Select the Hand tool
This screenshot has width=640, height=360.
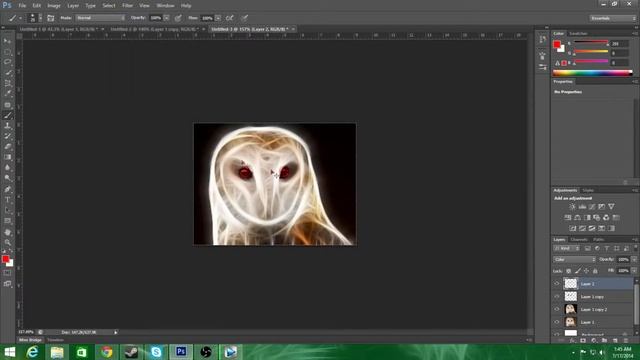point(7,232)
